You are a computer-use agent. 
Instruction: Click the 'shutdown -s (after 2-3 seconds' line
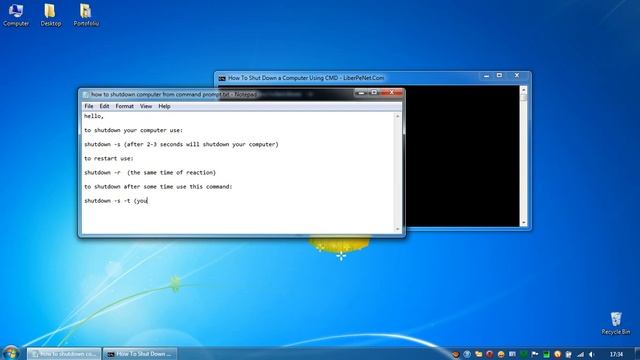pyautogui.click(x=181, y=144)
